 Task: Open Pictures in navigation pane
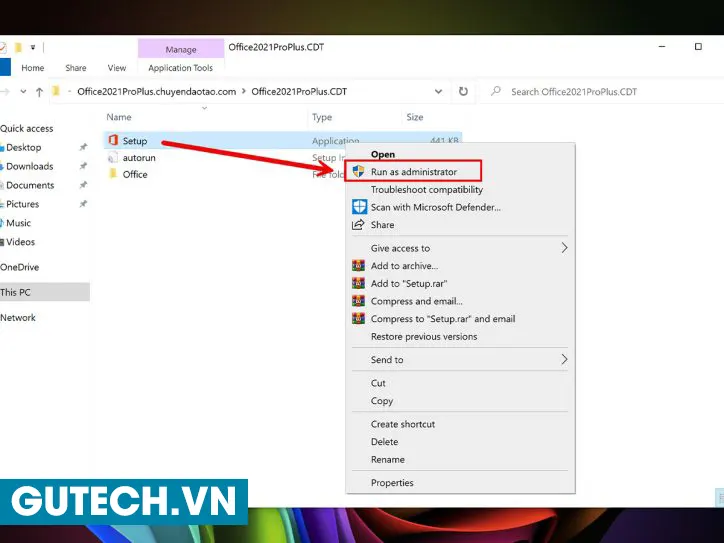[23, 204]
